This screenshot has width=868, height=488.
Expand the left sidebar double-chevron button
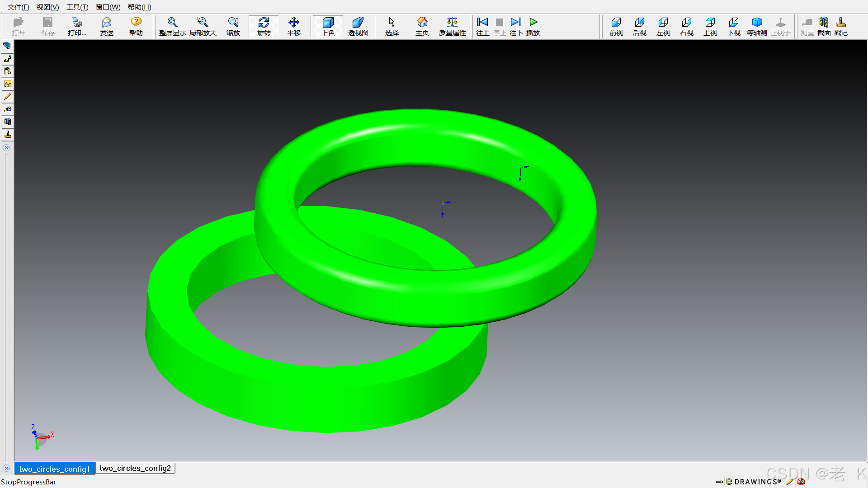coord(7,148)
